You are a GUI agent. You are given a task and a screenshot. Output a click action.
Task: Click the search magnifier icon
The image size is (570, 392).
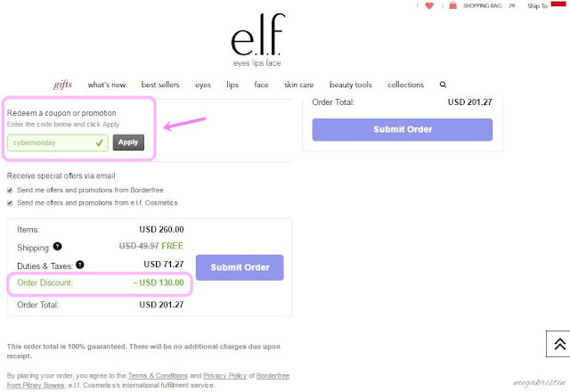coord(443,85)
